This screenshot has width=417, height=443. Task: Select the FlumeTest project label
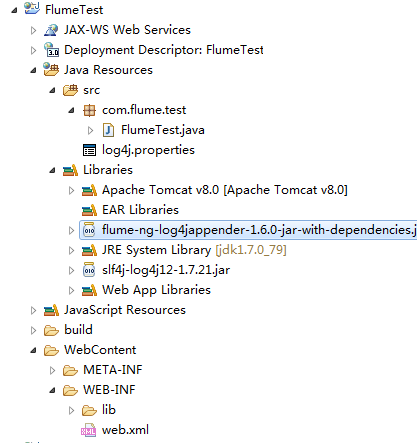coord(74,10)
